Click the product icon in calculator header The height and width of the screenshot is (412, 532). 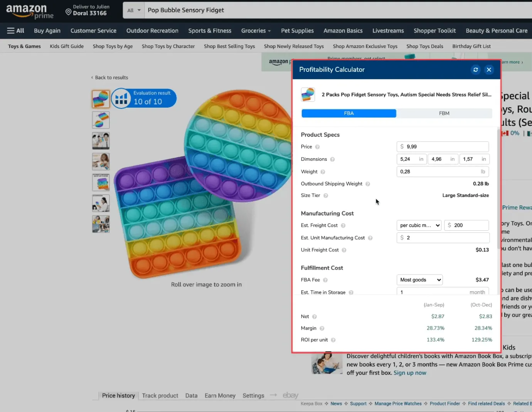pos(308,95)
